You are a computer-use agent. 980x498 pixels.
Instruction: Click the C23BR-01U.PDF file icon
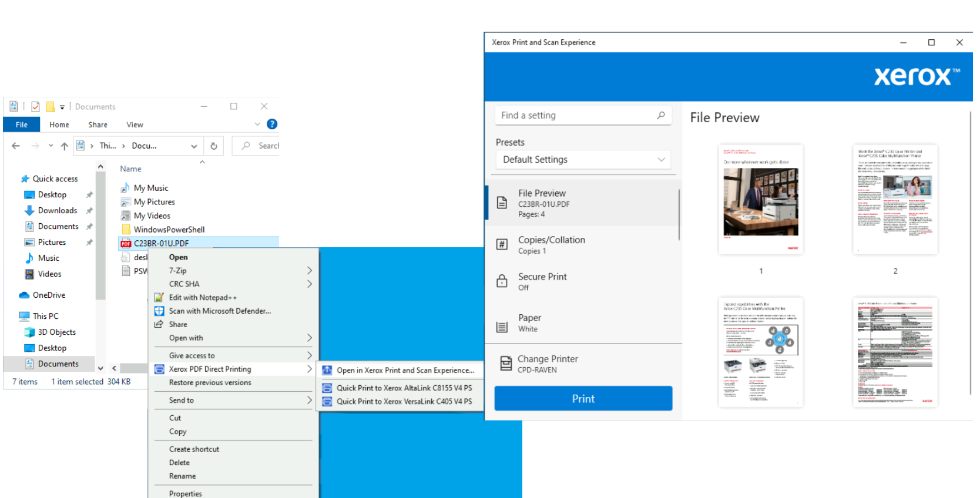(x=126, y=243)
